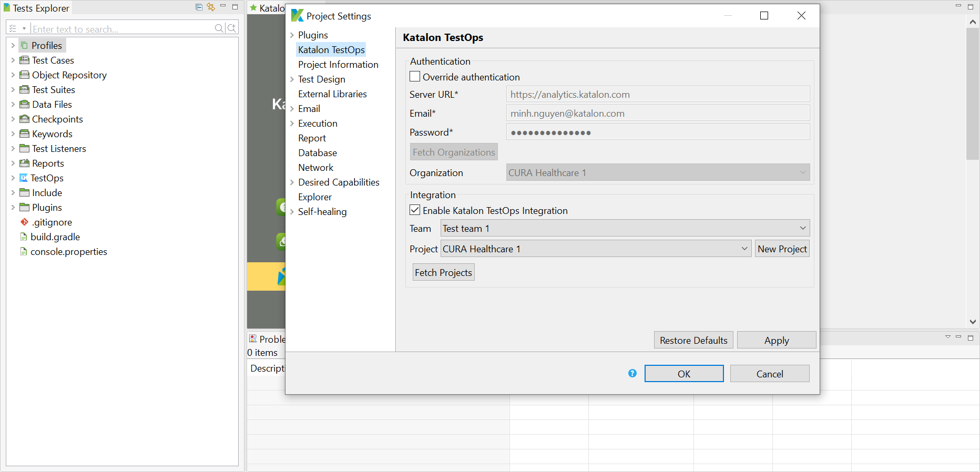
Task: Expand Plugins node in settings tree
Action: point(292,35)
